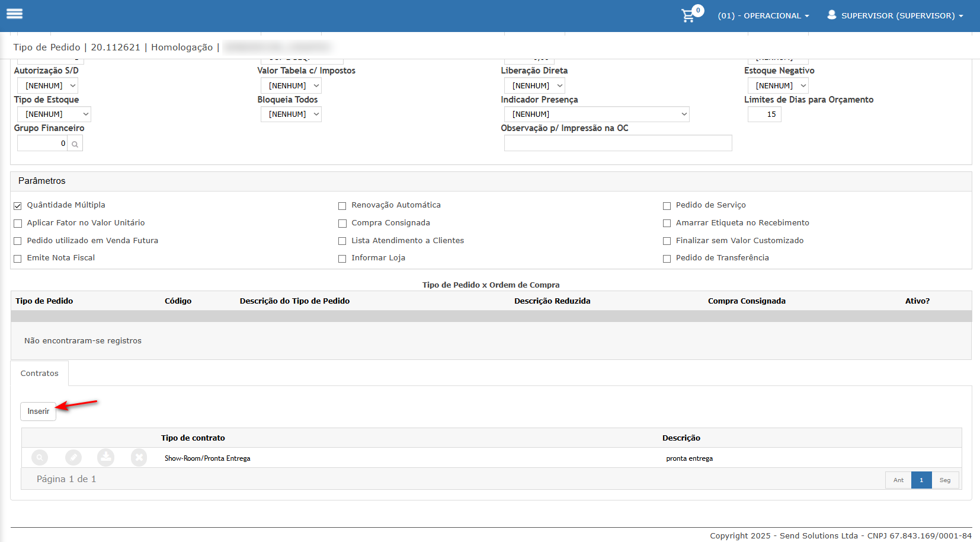Click the Inserir button
Image resolution: width=980 pixels, height=542 pixels.
(x=39, y=412)
